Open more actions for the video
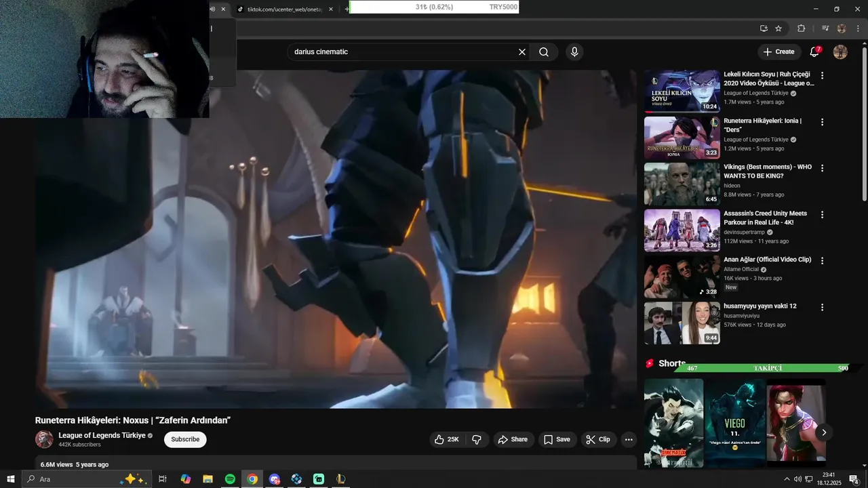Image resolution: width=868 pixels, height=488 pixels. (x=629, y=439)
